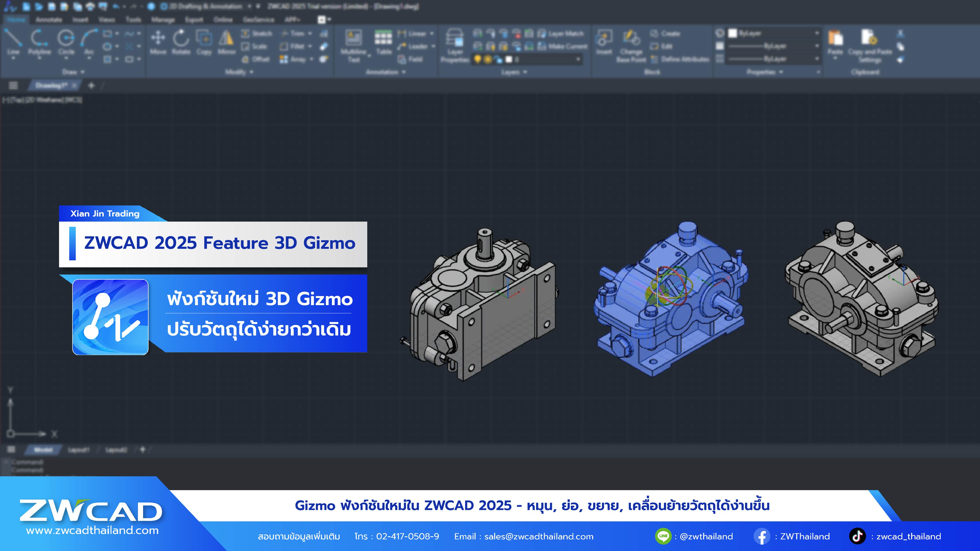
Task: Open the Annotate ribbon tab
Action: tap(49, 19)
